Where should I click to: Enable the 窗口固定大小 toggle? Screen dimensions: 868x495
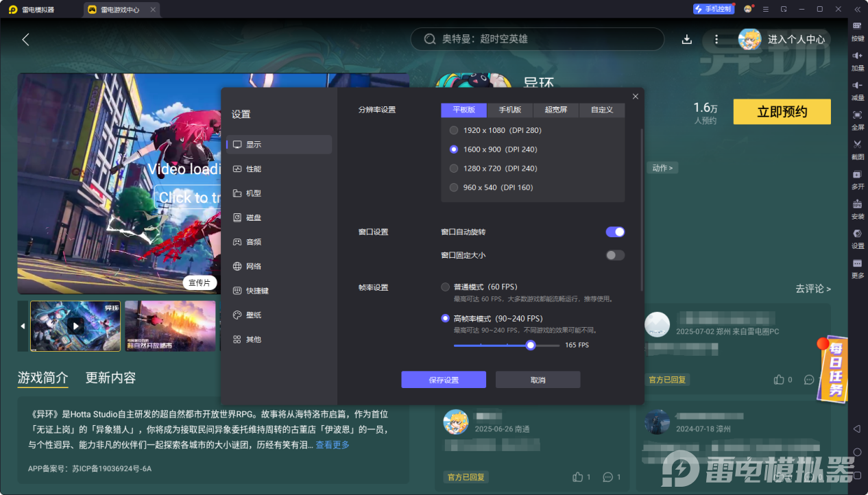(x=614, y=255)
